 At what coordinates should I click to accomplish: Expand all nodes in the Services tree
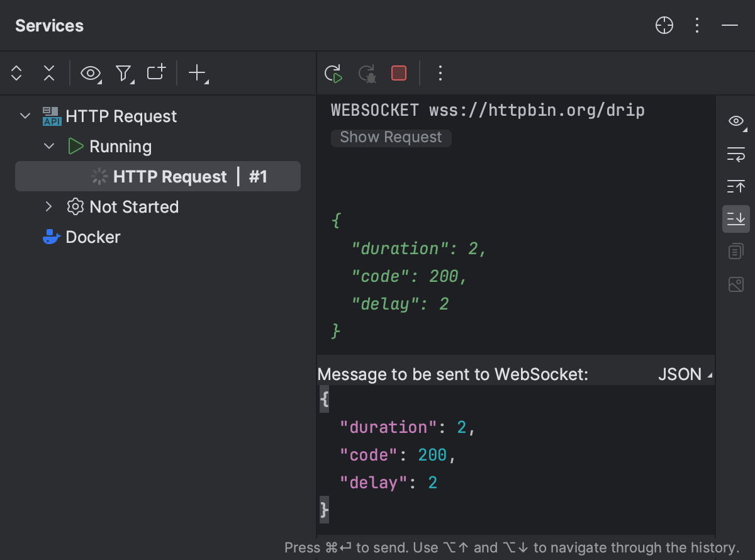16,73
